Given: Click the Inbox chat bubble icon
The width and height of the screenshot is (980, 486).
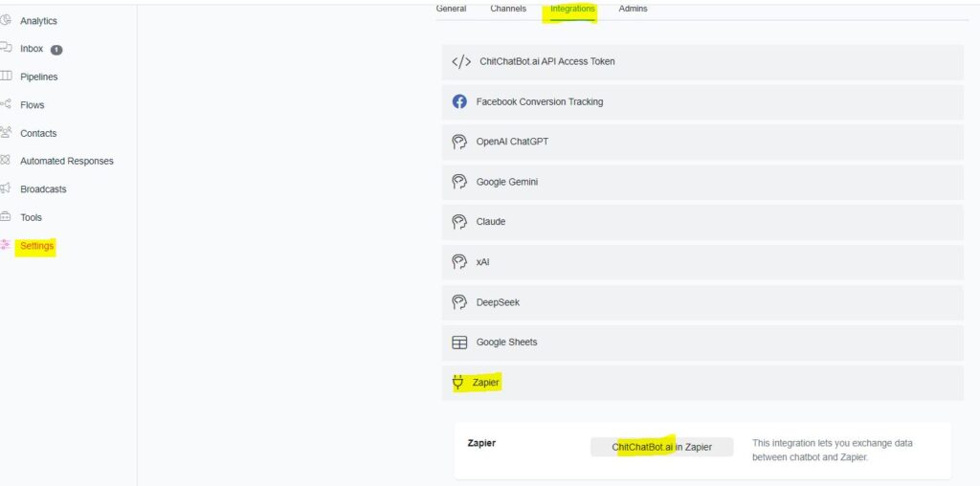Looking at the screenshot, I should 6,48.
